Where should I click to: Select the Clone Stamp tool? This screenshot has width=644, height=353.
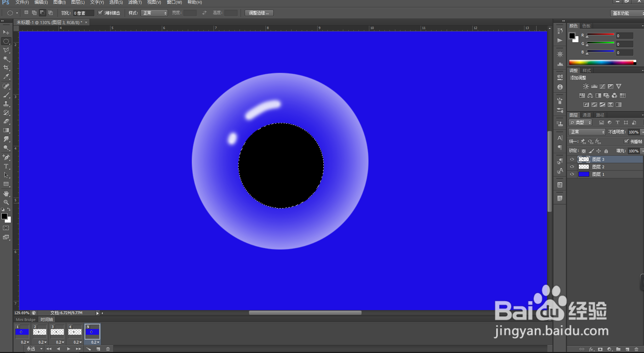click(x=6, y=104)
